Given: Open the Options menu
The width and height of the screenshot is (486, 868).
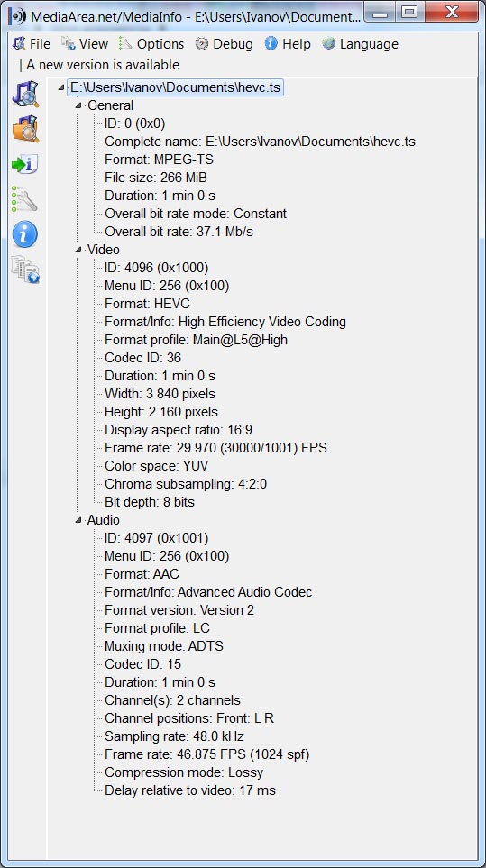Looking at the screenshot, I should pyautogui.click(x=151, y=44).
